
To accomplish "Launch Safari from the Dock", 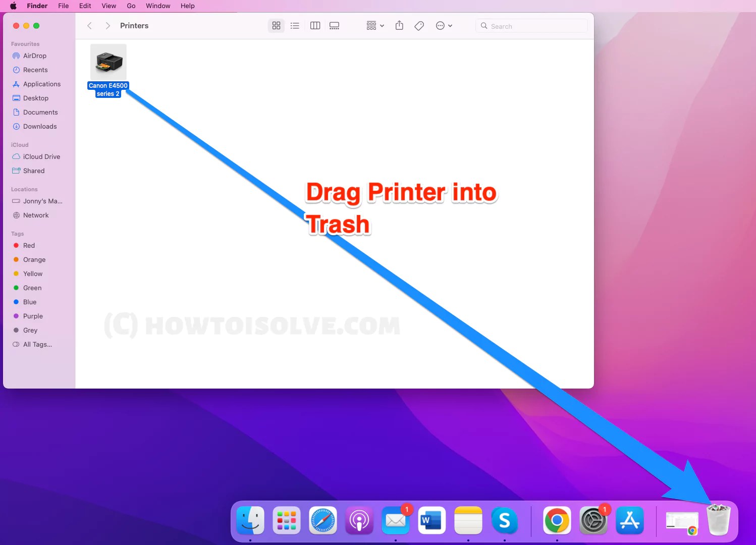I will pos(322,520).
